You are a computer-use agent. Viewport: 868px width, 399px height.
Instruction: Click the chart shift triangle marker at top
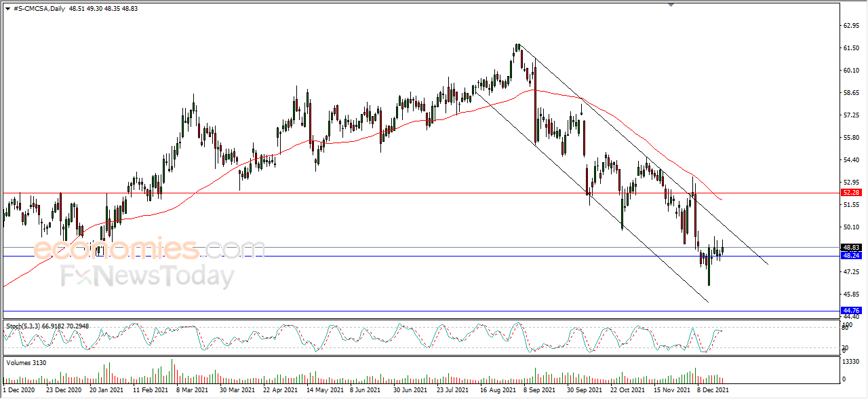pyautogui.click(x=671, y=5)
